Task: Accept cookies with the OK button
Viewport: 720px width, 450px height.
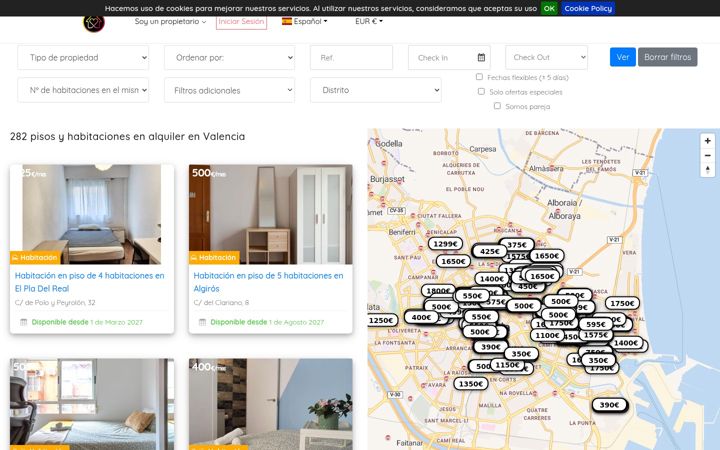Action: pos(549,8)
